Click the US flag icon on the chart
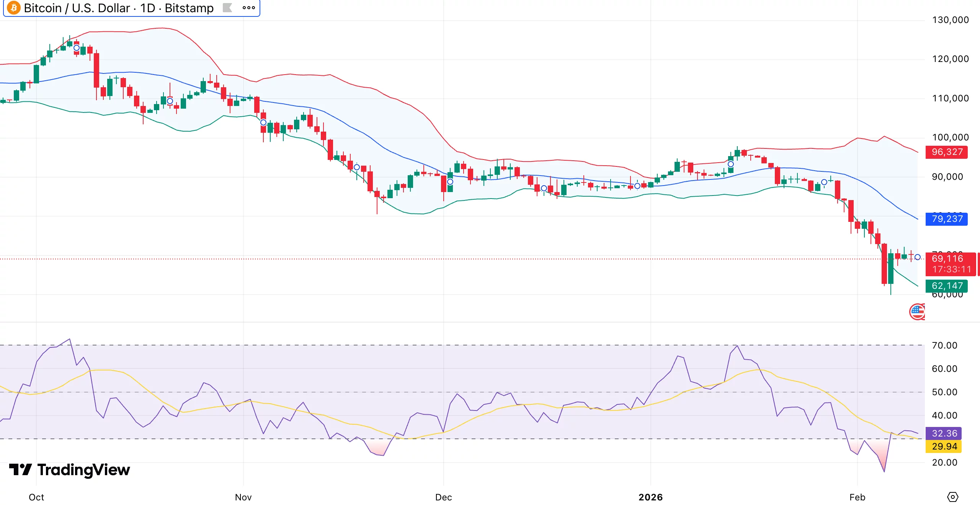The image size is (980, 505). 917,311
